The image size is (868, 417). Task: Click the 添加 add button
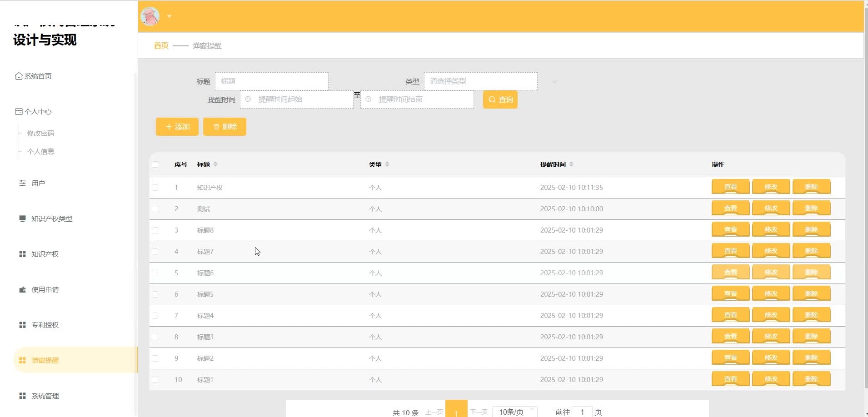(177, 127)
